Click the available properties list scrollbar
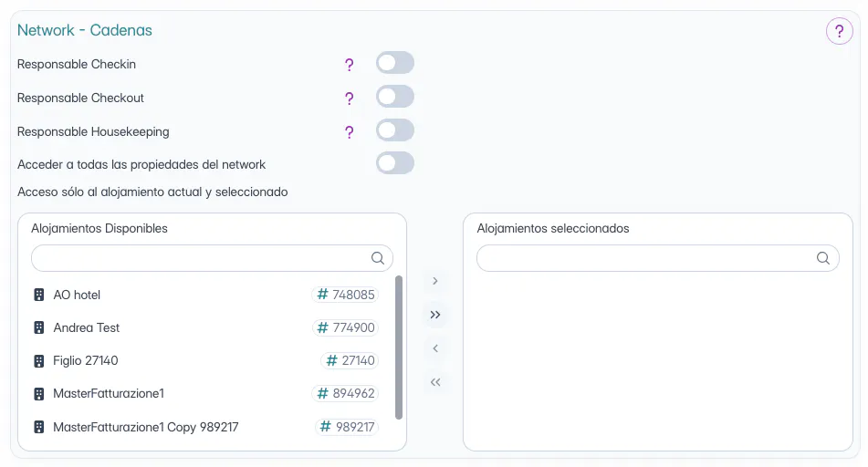 tap(399, 347)
